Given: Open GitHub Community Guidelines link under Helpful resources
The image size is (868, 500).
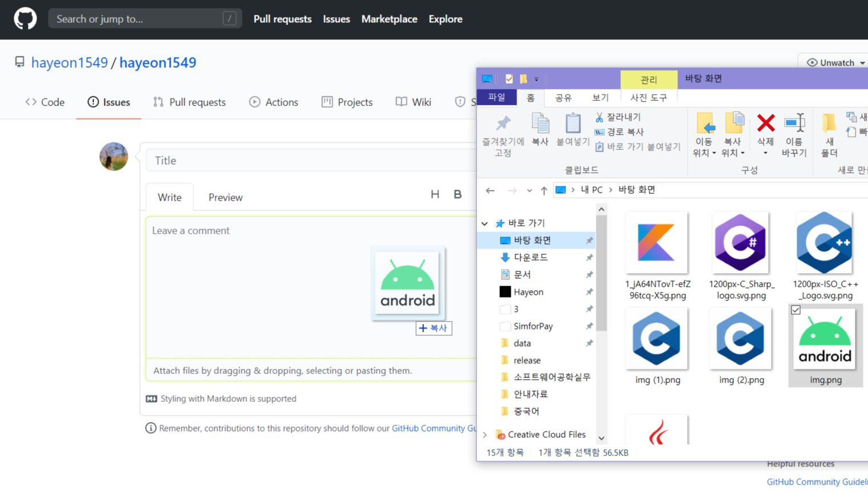Looking at the screenshot, I should 817,482.
